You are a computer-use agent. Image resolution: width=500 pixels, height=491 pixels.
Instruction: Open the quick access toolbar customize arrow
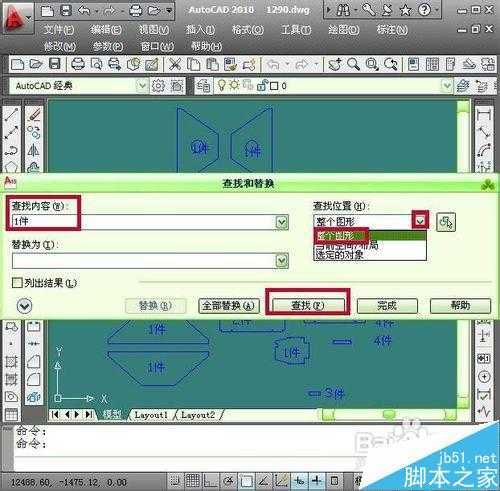coord(169,11)
